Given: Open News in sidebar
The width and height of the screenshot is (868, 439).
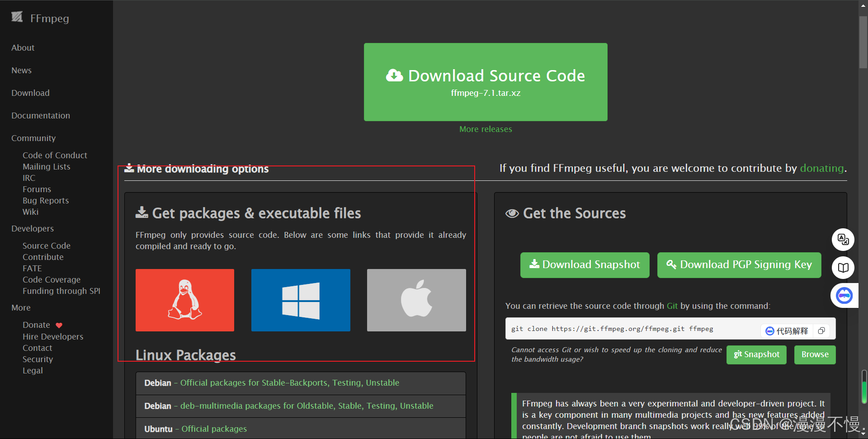Looking at the screenshot, I should pos(22,70).
